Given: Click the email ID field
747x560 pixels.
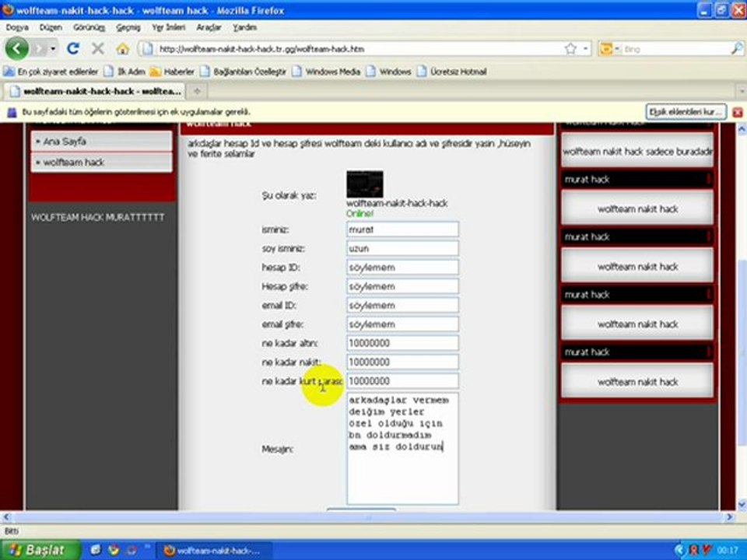Looking at the screenshot, I should (x=402, y=305).
